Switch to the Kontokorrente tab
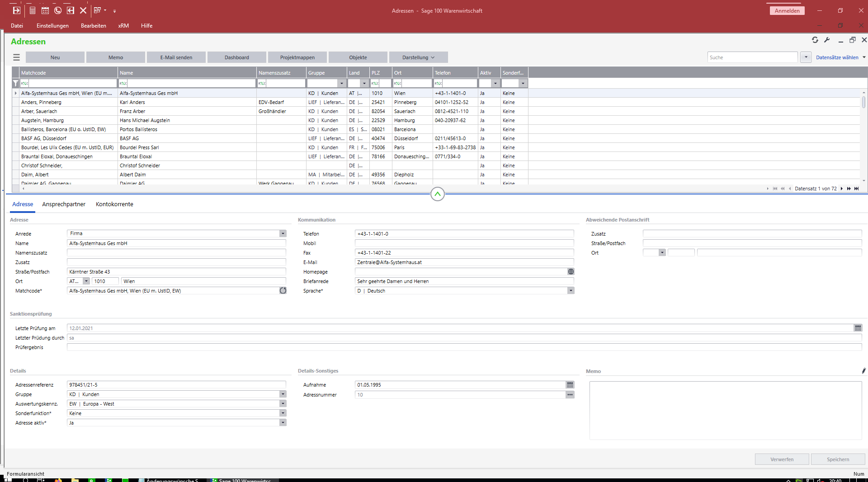 (x=114, y=204)
